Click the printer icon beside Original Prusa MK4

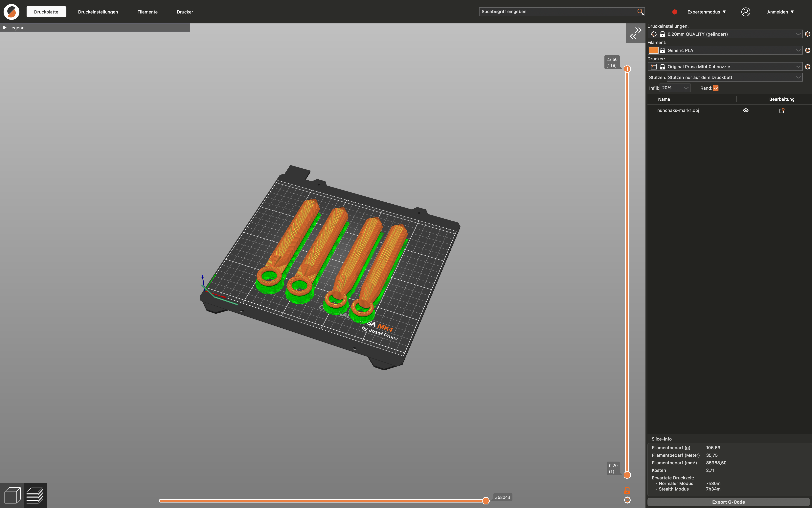[654, 66]
